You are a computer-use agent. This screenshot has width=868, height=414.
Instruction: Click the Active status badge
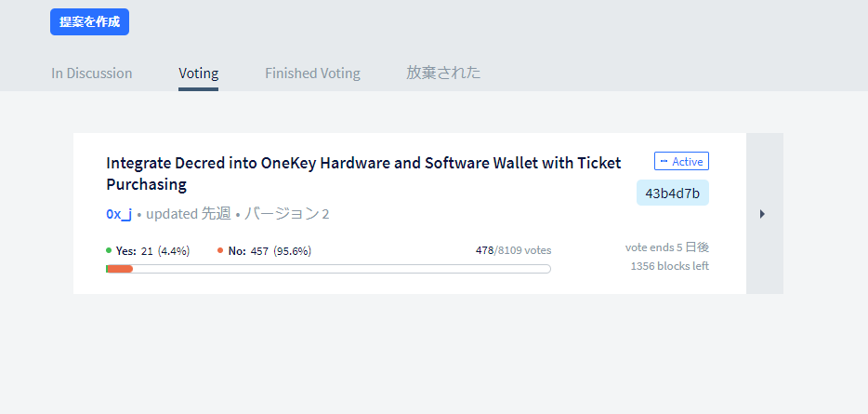[681, 162]
